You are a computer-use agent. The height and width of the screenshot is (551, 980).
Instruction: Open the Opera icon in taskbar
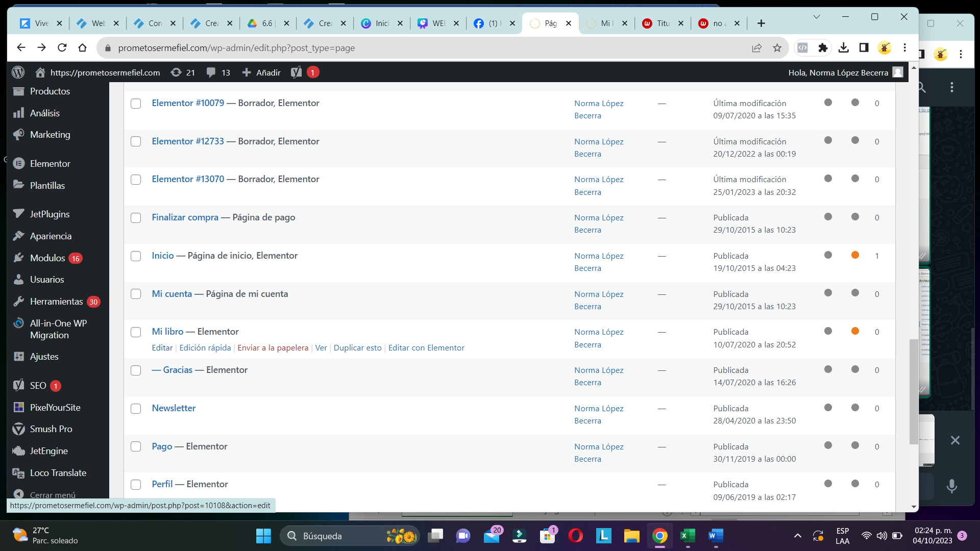pyautogui.click(x=575, y=536)
